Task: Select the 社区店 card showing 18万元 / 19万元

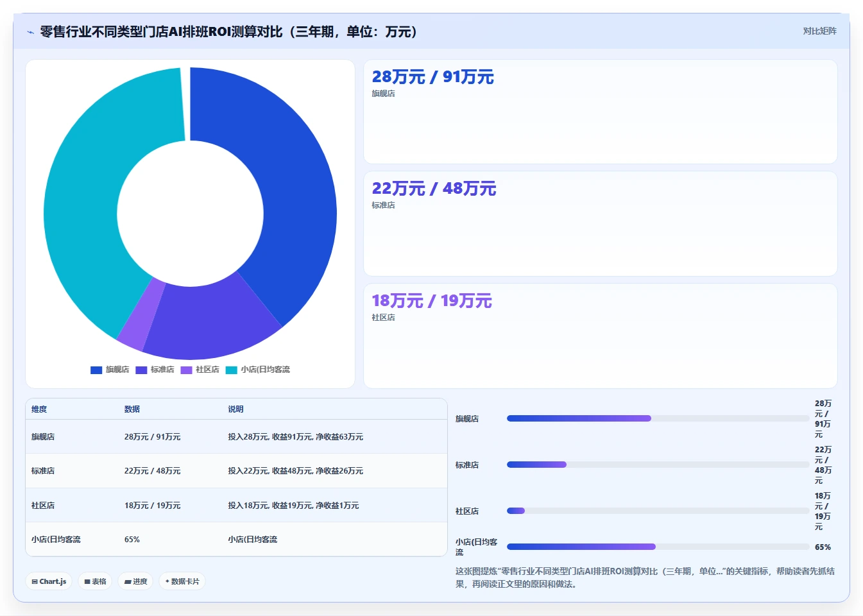Action: (600, 336)
